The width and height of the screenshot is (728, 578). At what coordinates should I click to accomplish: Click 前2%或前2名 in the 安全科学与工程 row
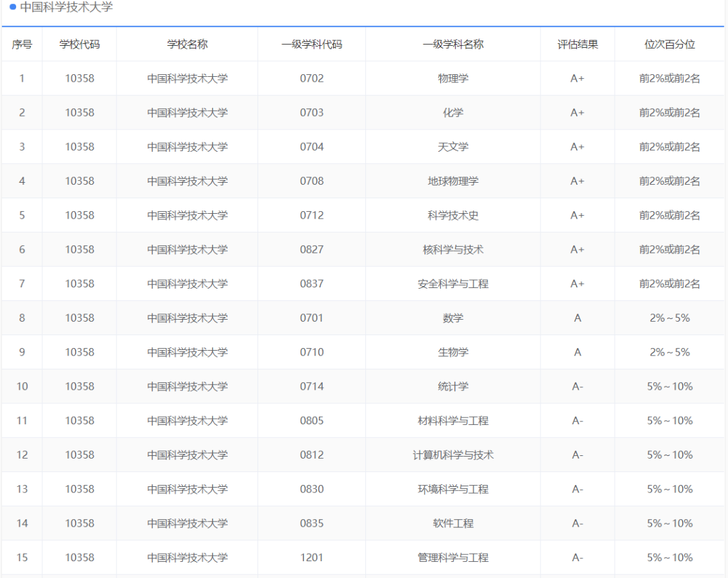click(669, 284)
